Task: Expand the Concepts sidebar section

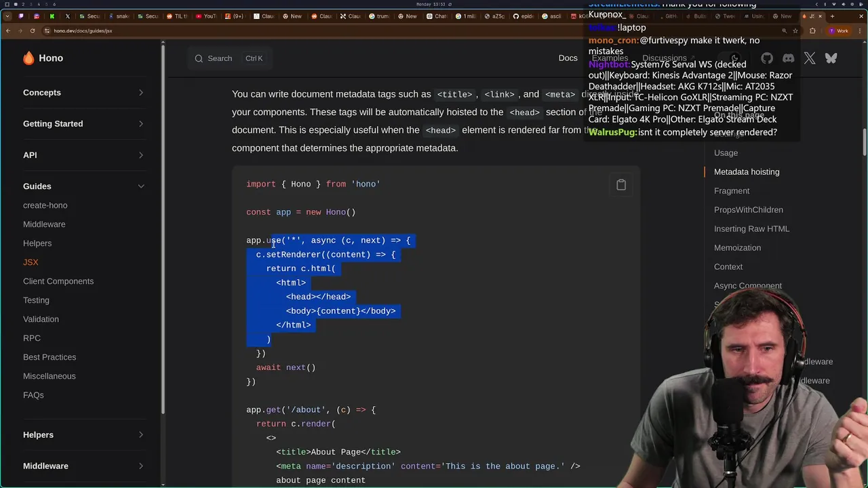Action: pos(83,92)
